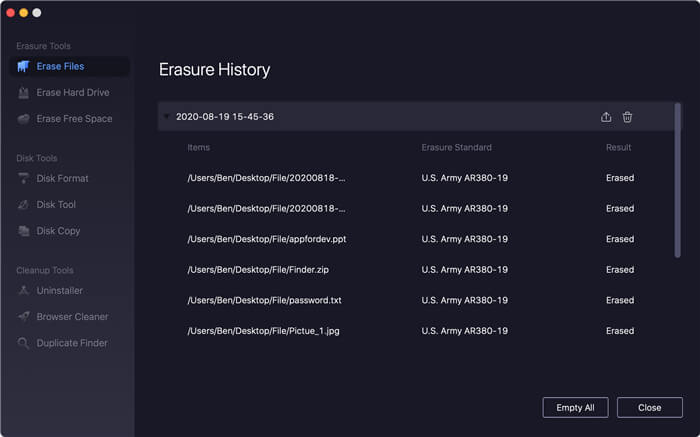Open Disk Format label
This screenshot has height=437, width=700.
[62, 179]
